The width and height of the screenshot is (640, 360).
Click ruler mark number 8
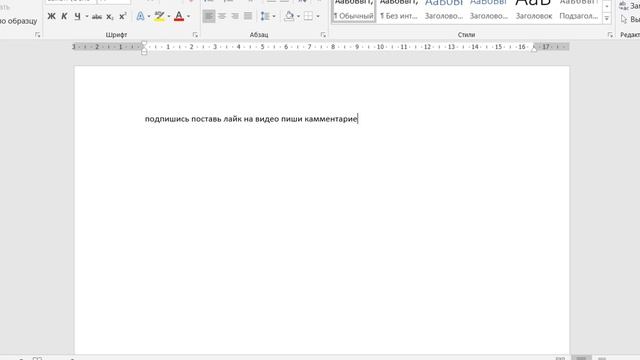pyautogui.click(x=333, y=47)
